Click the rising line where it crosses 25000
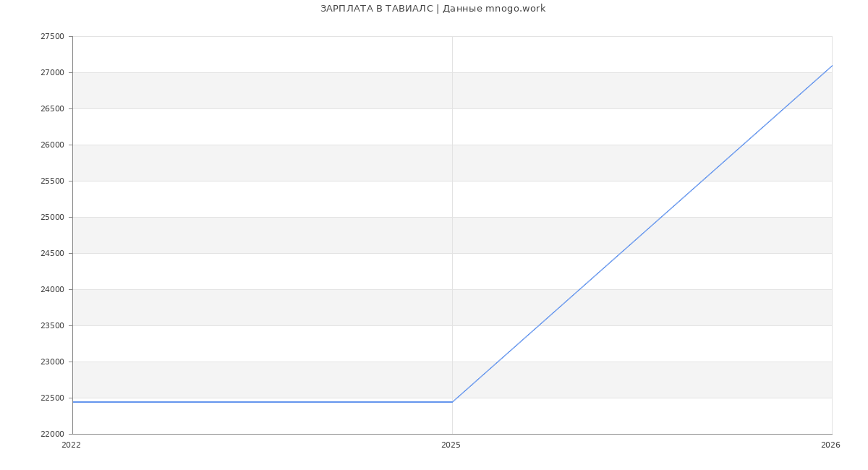Screen dimensions: 868x470 point(660,217)
